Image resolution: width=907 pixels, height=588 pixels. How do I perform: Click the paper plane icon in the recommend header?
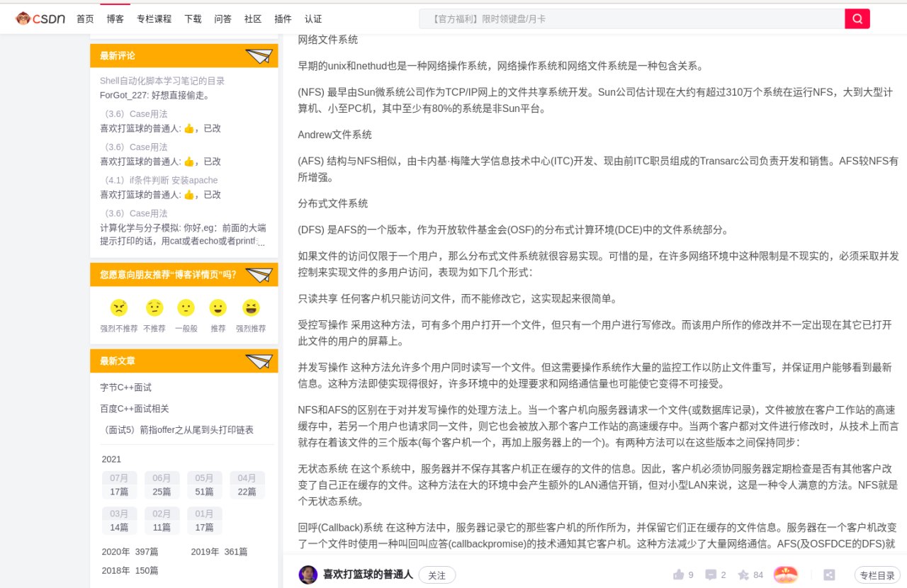259,275
